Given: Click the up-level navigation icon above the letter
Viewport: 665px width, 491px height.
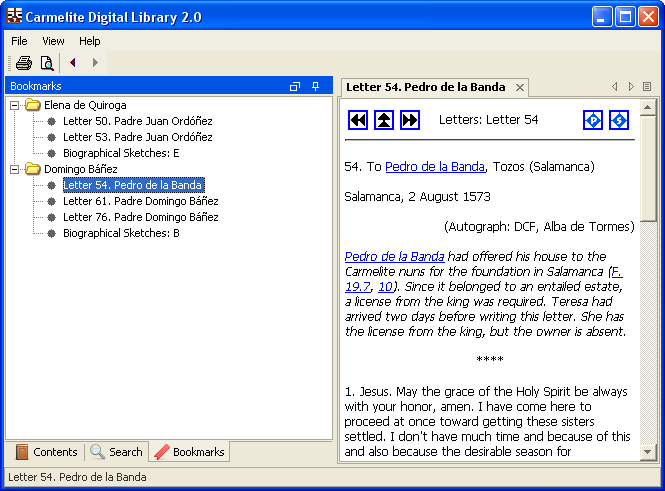Looking at the screenshot, I should point(384,120).
